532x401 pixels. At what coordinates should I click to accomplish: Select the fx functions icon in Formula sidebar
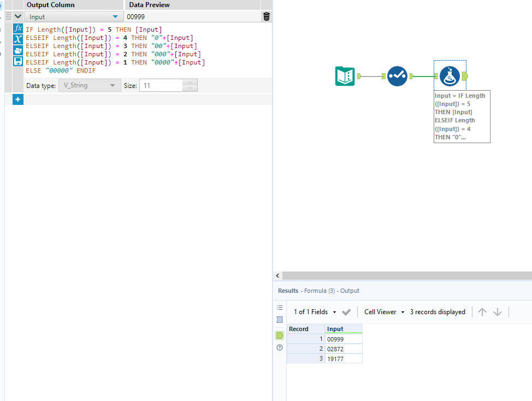(18, 29)
